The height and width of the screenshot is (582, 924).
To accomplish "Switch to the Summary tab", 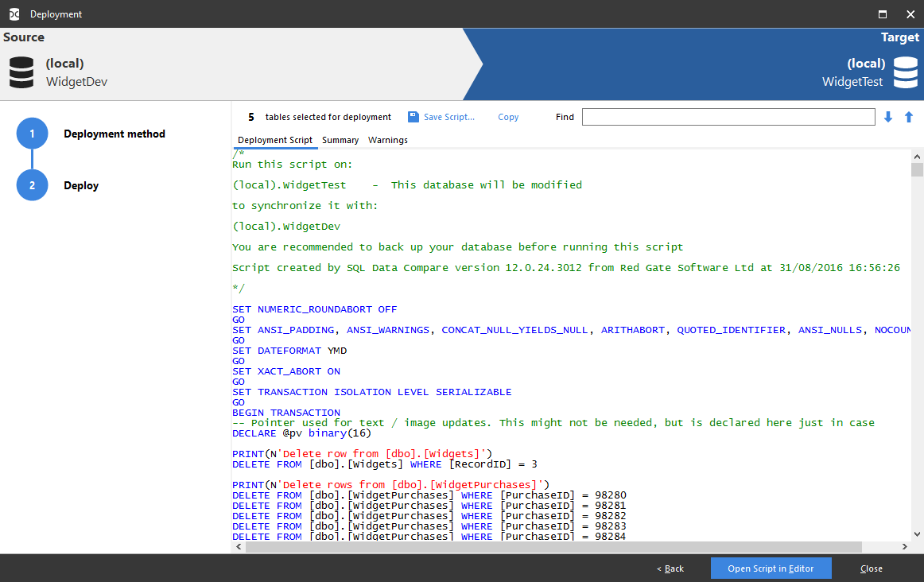I will [x=340, y=140].
